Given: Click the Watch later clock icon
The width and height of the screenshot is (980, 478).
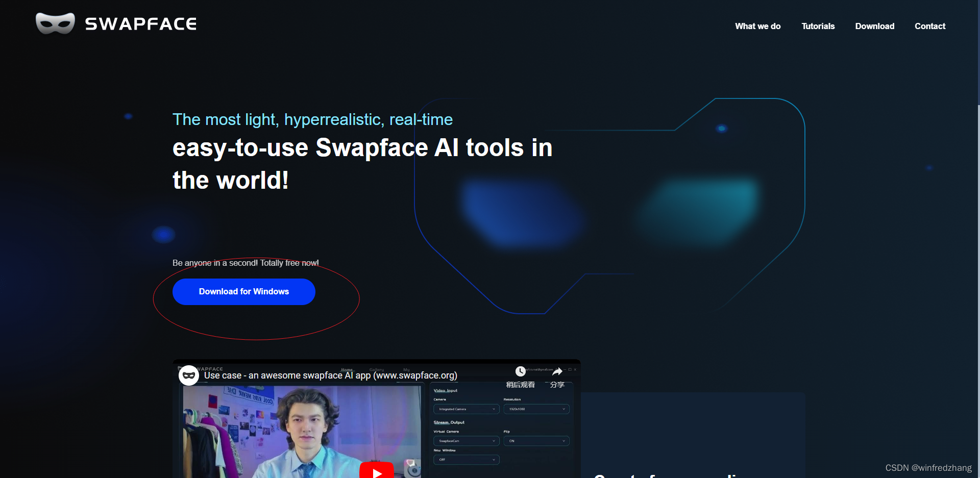Looking at the screenshot, I should [x=520, y=371].
